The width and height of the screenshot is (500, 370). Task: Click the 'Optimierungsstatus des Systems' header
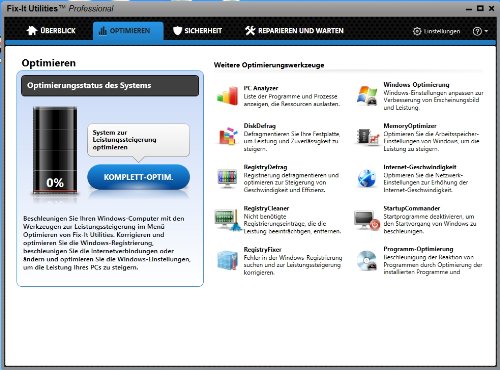tap(110, 86)
